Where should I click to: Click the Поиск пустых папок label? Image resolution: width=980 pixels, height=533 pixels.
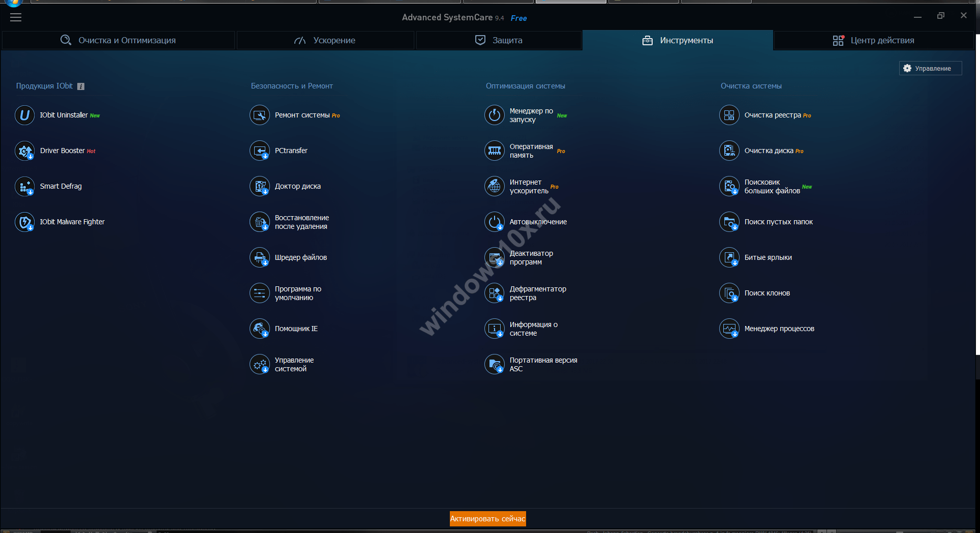pos(779,222)
